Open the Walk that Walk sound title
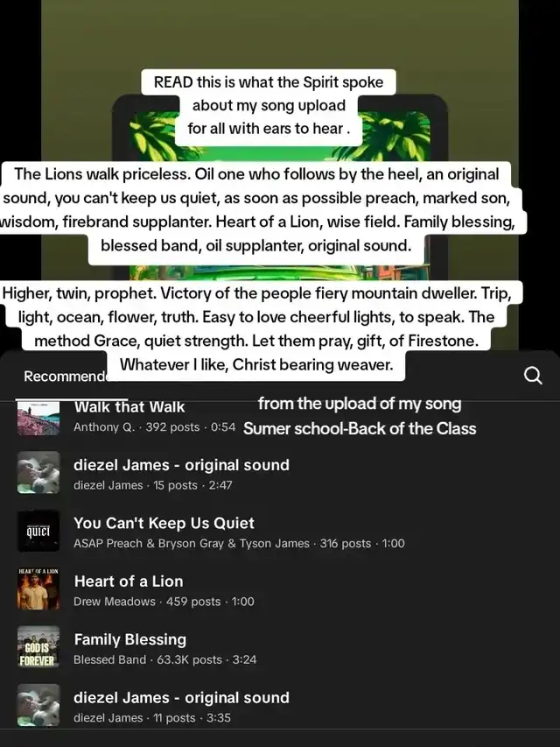Screen dimensions: 560x747 (129, 407)
